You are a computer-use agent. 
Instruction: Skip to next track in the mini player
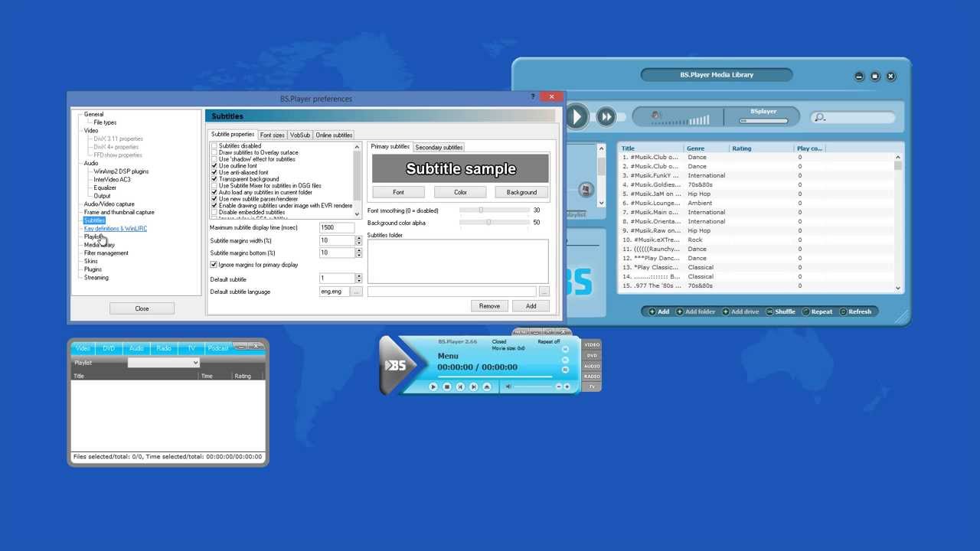point(473,387)
